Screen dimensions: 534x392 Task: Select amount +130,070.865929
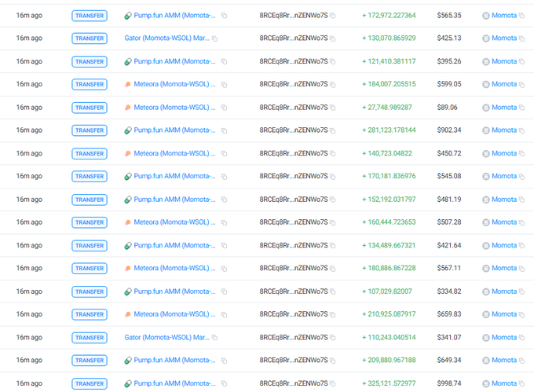point(389,38)
